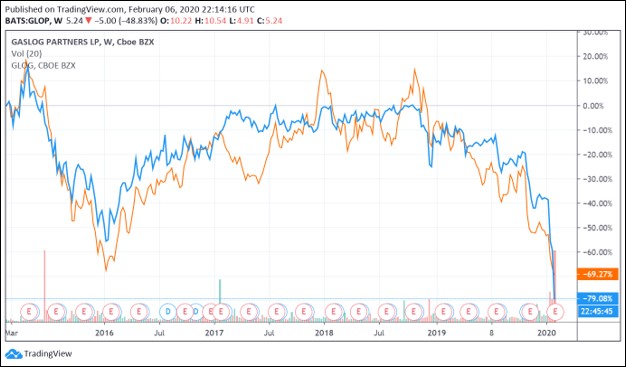Click the Mar label on time axis
Image resolution: width=626 pixels, height=367 pixels.
(x=11, y=333)
